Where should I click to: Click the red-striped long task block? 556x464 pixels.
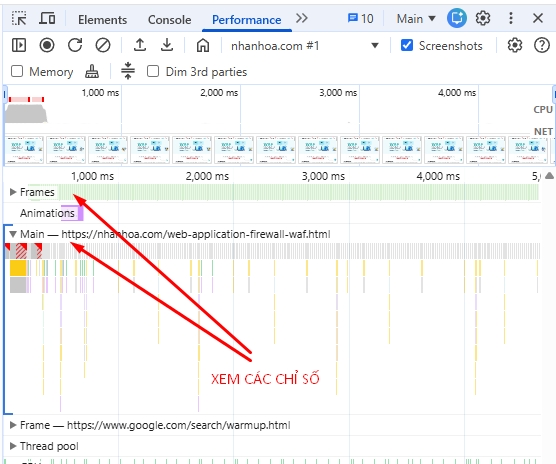coord(21,251)
